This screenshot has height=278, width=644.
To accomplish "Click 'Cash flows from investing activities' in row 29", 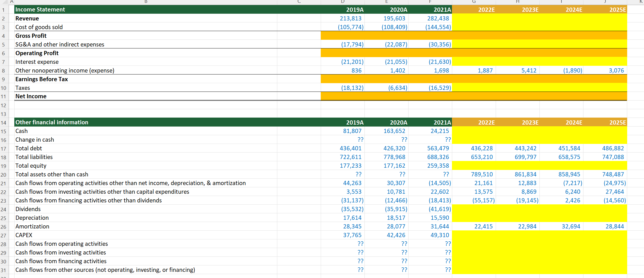I will point(61,253).
